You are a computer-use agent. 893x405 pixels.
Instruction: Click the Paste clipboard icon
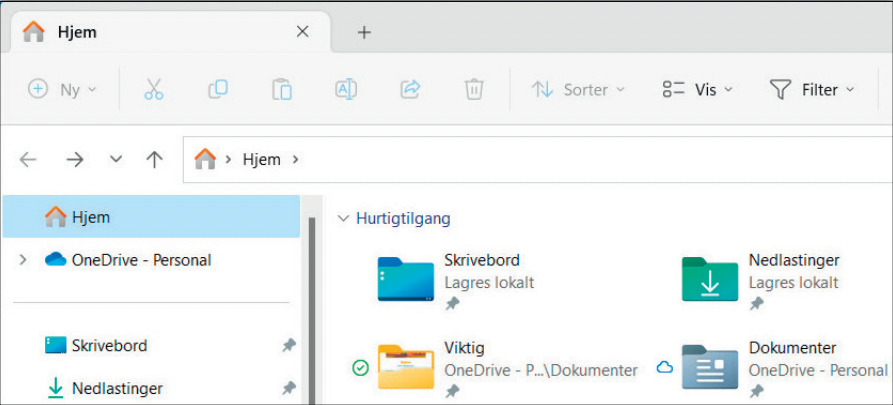(x=281, y=89)
